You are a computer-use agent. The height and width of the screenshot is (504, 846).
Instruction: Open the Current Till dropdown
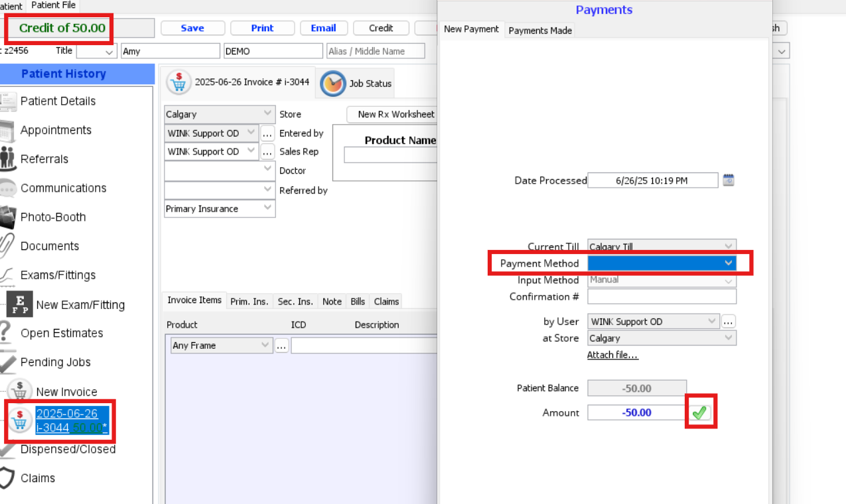[x=662, y=247]
